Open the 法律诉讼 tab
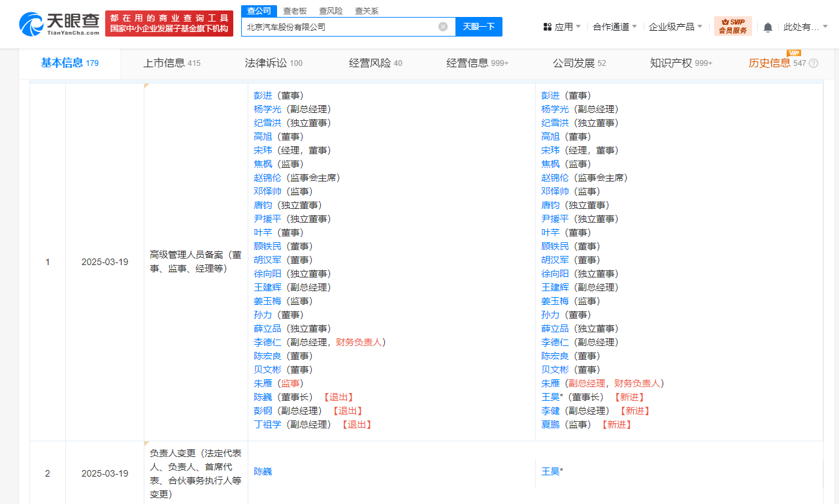 (x=274, y=63)
